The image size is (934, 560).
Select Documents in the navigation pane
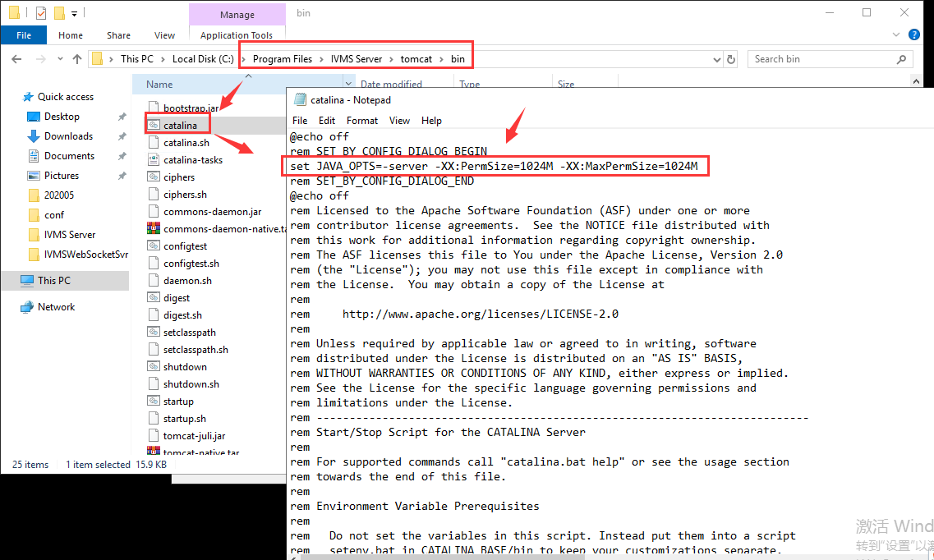tap(69, 156)
